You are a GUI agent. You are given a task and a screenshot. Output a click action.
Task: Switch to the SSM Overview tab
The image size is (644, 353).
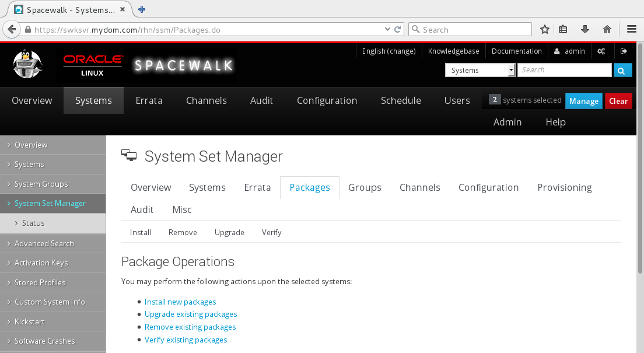[150, 188]
